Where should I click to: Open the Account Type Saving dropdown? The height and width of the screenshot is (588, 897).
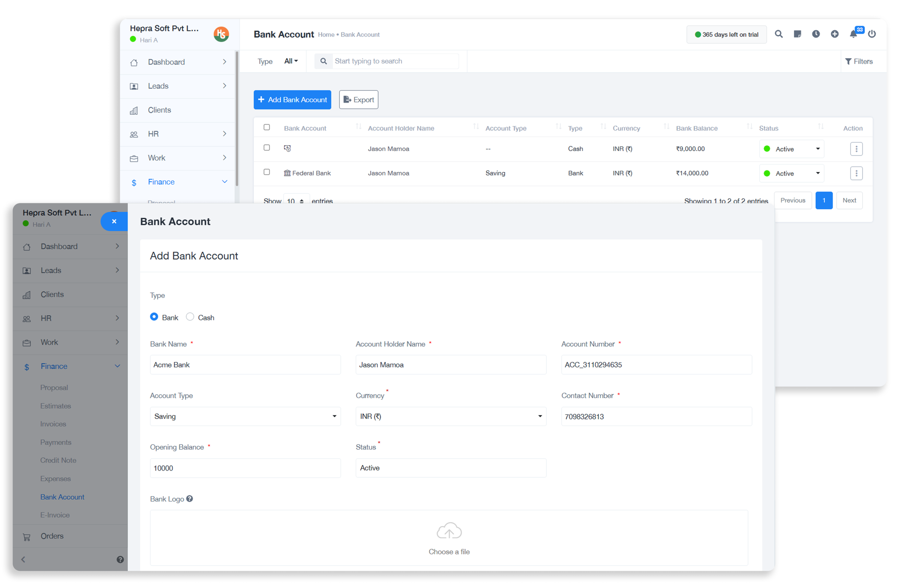245,416
